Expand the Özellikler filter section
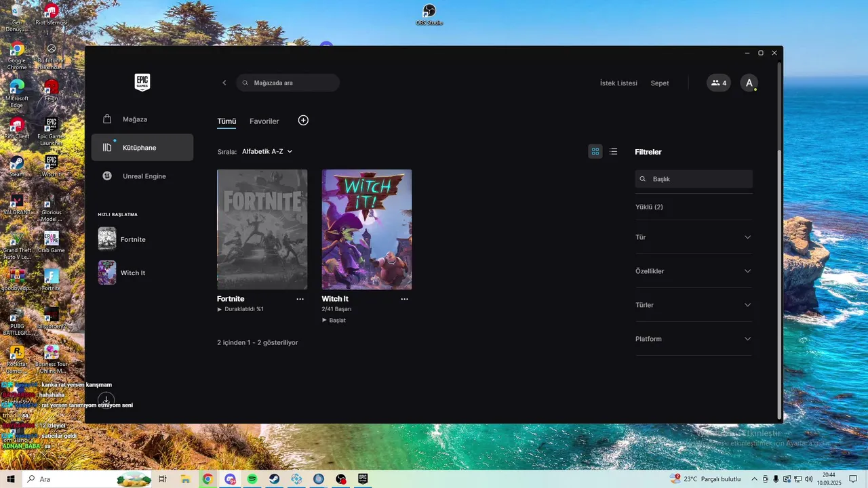Viewport: 868px width, 488px height. click(694, 271)
